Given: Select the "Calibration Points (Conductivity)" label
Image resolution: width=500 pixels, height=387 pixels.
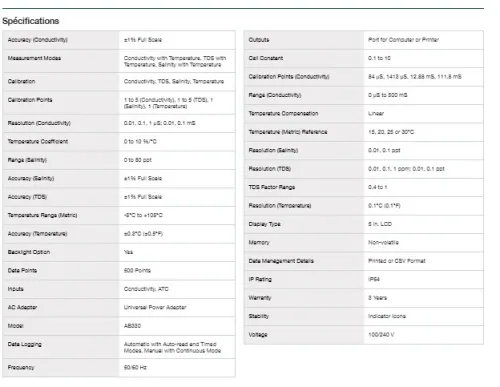Looking at the screenshot, I should pos(289,77).
